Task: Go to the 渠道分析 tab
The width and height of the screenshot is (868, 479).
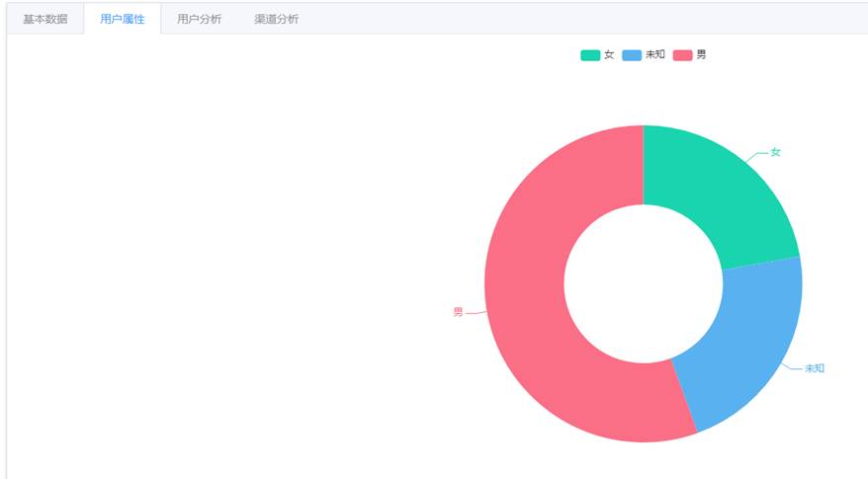Action: (276, 19)
